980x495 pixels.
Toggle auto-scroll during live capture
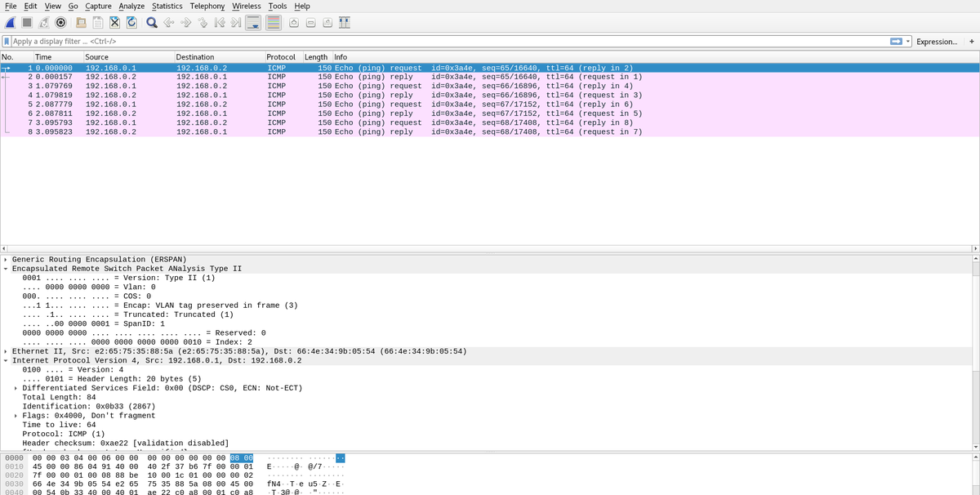point(253,23)
